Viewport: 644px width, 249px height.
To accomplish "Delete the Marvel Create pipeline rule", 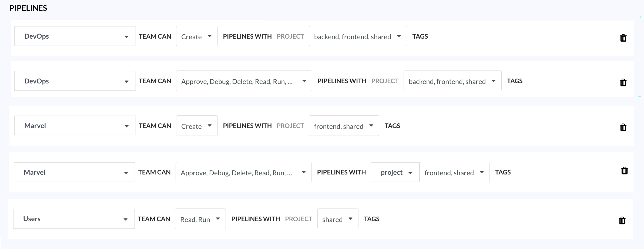I will point(623,127).
